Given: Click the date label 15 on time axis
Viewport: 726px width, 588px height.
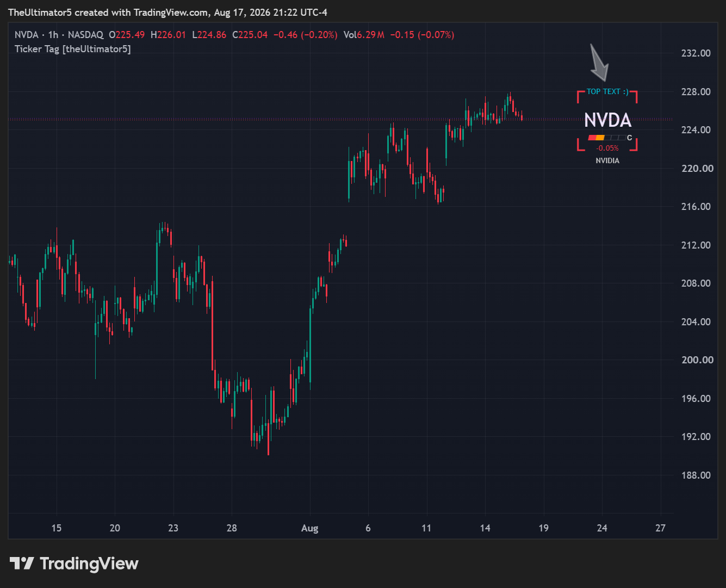Looking at the screenshot, I should tap(57, 528).
